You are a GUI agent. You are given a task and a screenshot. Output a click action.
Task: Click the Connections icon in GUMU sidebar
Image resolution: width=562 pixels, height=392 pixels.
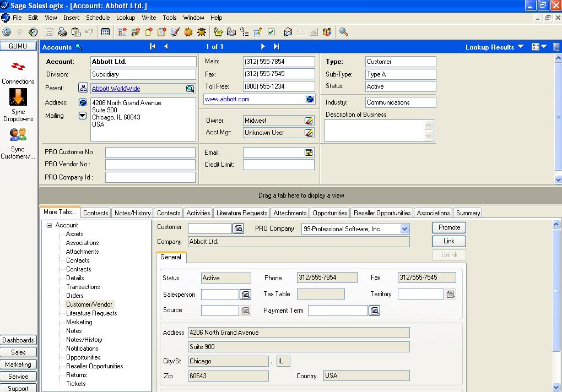18,67
